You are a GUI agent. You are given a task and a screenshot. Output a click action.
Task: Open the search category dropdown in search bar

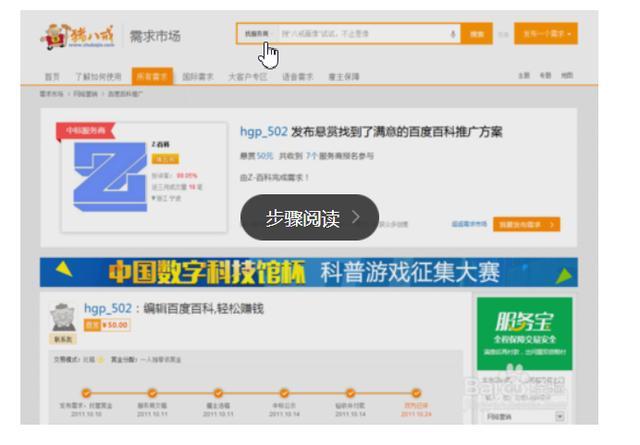pyautogui.click(x=257, y=34)
